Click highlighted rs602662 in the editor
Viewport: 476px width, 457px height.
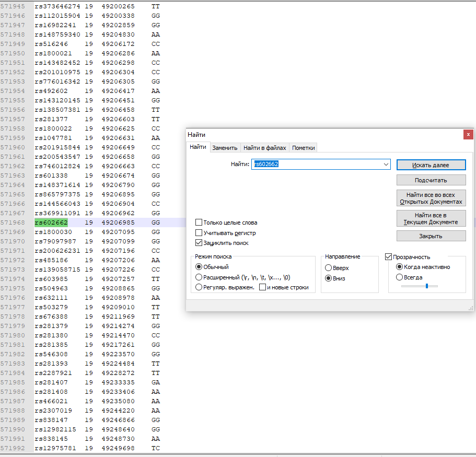(51, 222)
